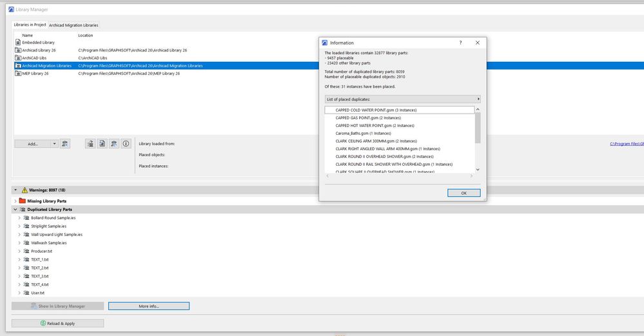The image size is (644, 336).
Task: Click the remove library icon beside Add
Action: 64,144
